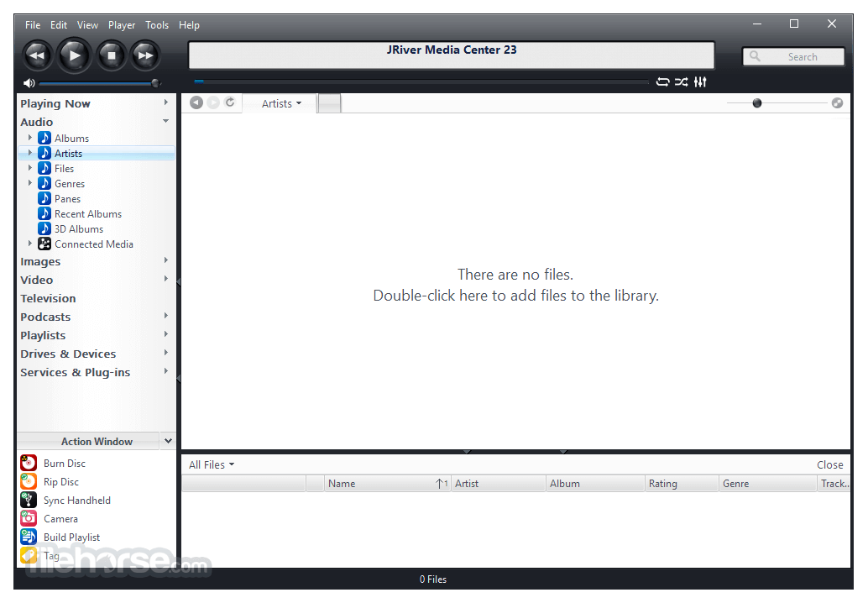The width and height of the screenshot is (868, 603).
Task: Close the bottom file panel
Action: pyautogui.click(x=829, y=464)
